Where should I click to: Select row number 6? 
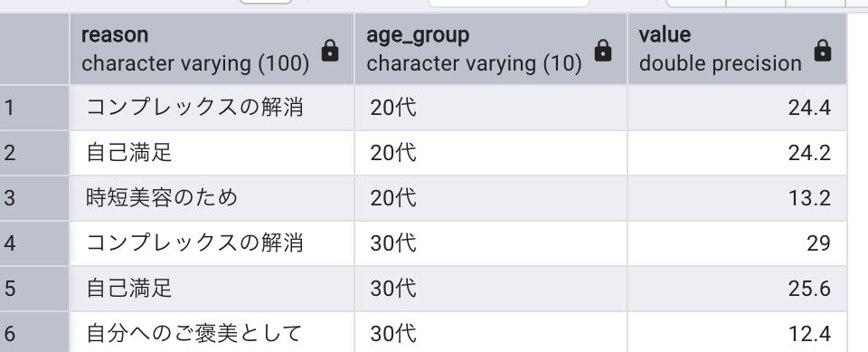click(x=34, y=332)
